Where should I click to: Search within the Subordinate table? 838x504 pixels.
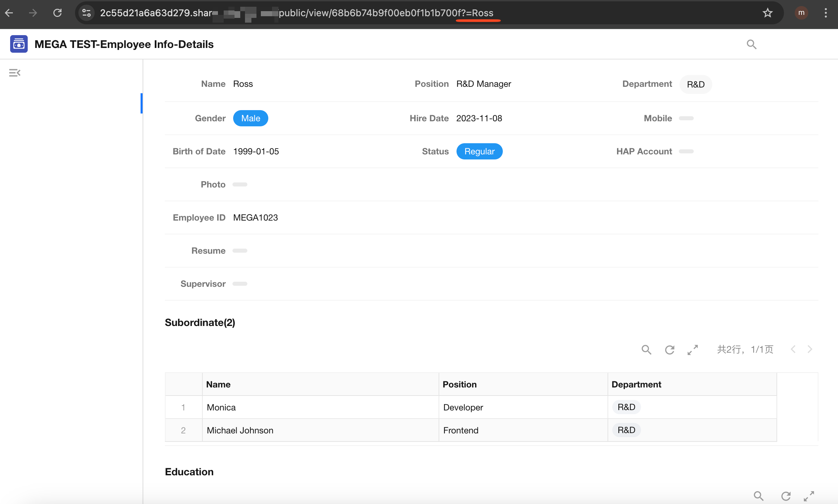646,350
